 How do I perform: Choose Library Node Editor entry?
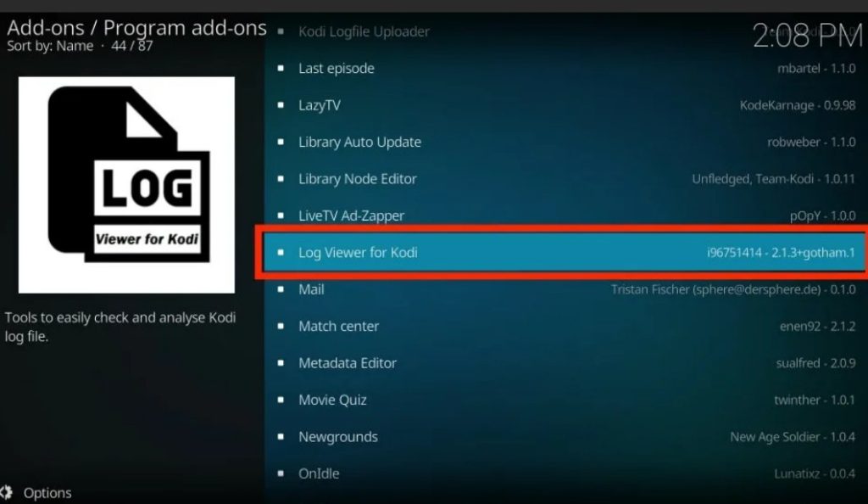[x=566, y=179]
